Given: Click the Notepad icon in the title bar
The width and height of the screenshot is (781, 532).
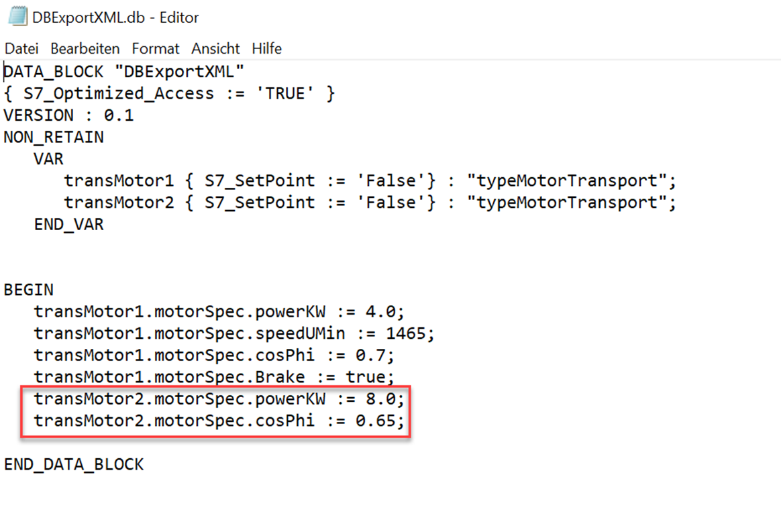Looking at the screenshot, I should click(17, 17).
